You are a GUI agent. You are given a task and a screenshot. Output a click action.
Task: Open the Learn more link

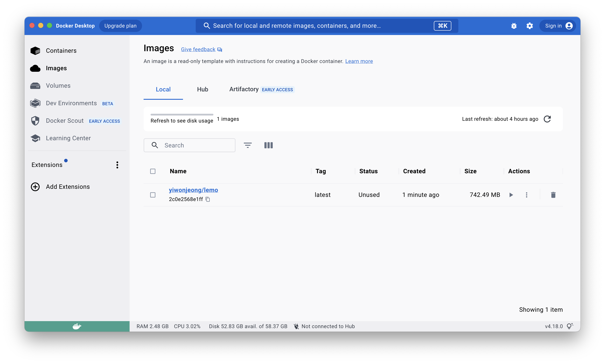coord(359,61)
